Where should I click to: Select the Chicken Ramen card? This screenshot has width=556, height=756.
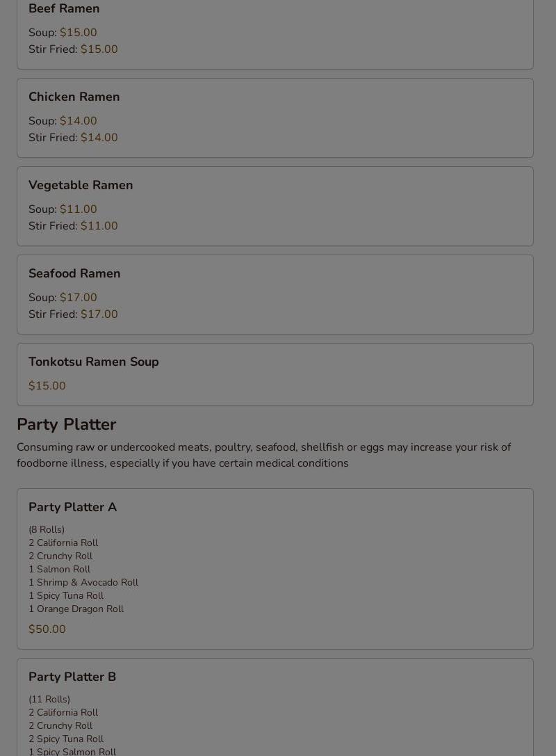click(x=275, y=118)
